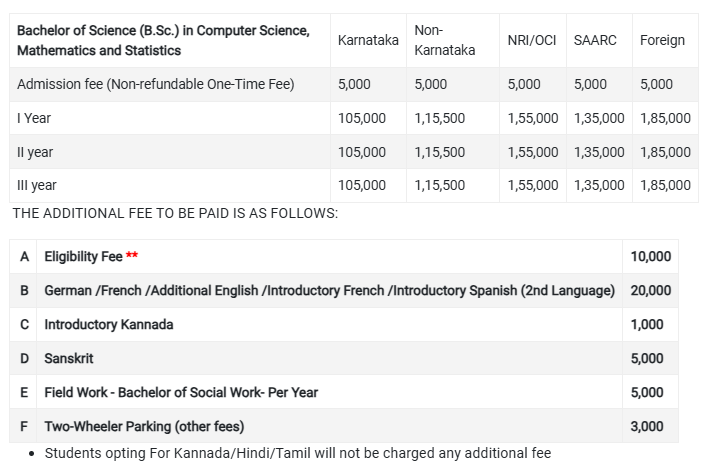Viewport: 705px width, 476px height.
Task: Click the German/French 2nd Language row
Action: [x=344, y=291]
